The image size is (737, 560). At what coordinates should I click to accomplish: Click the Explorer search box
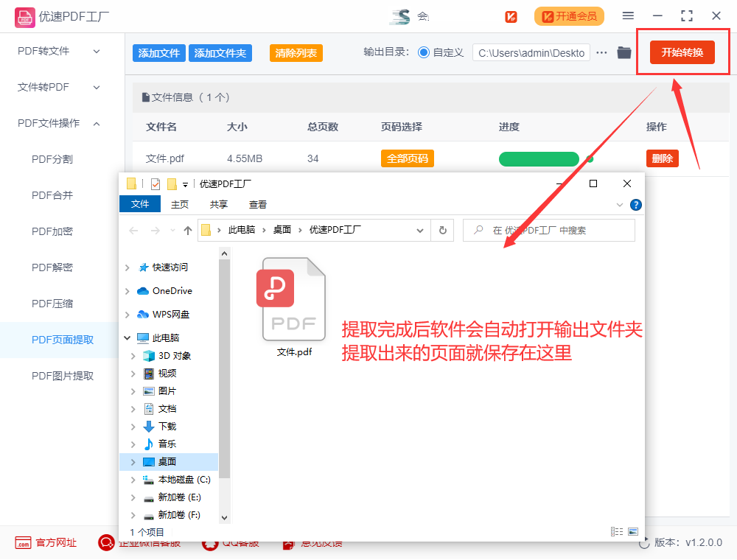[x=549, y=230]
